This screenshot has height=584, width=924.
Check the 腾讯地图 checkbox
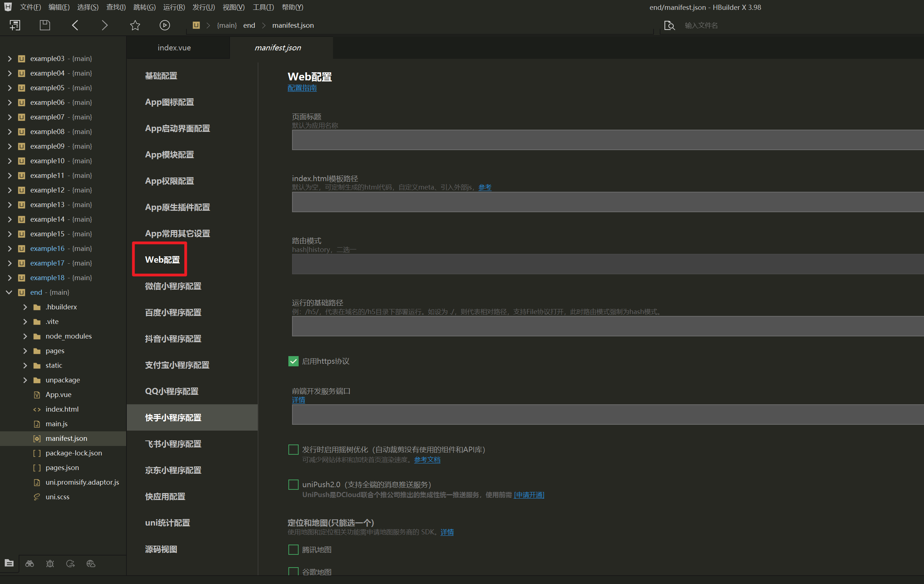click(x=293, y=550)
